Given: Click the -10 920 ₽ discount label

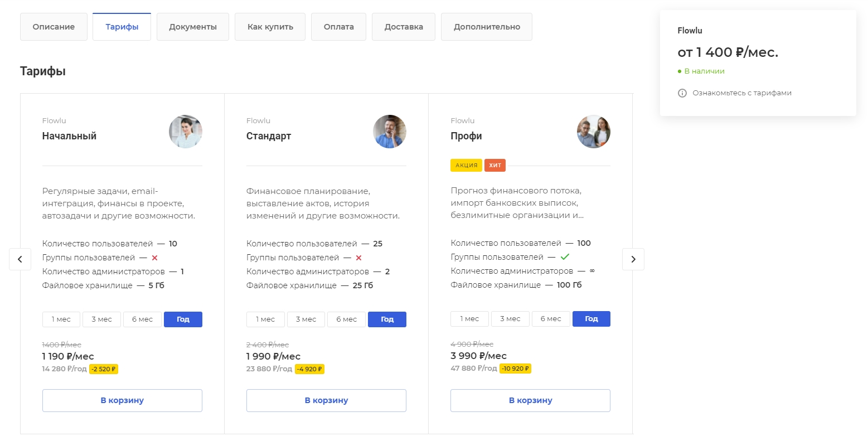Looking at the screenshot, I should 515,369.
